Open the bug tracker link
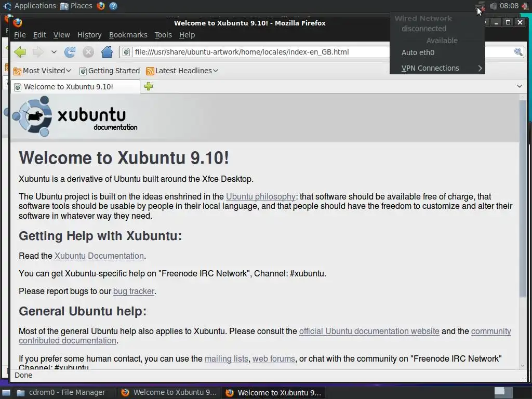 tap(134, 291)
